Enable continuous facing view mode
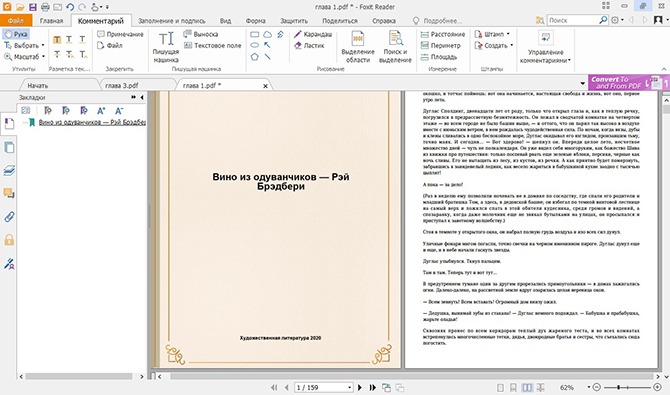Image resolution: width=670 pixels, height=395 pixels. pos(541,387)
